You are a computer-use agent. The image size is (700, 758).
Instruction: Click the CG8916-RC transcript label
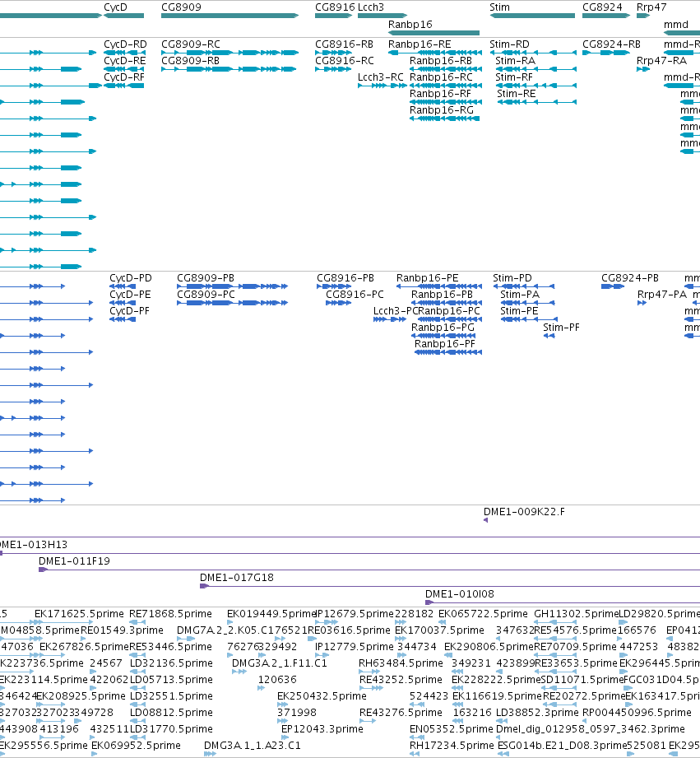(x=345, y=61)
